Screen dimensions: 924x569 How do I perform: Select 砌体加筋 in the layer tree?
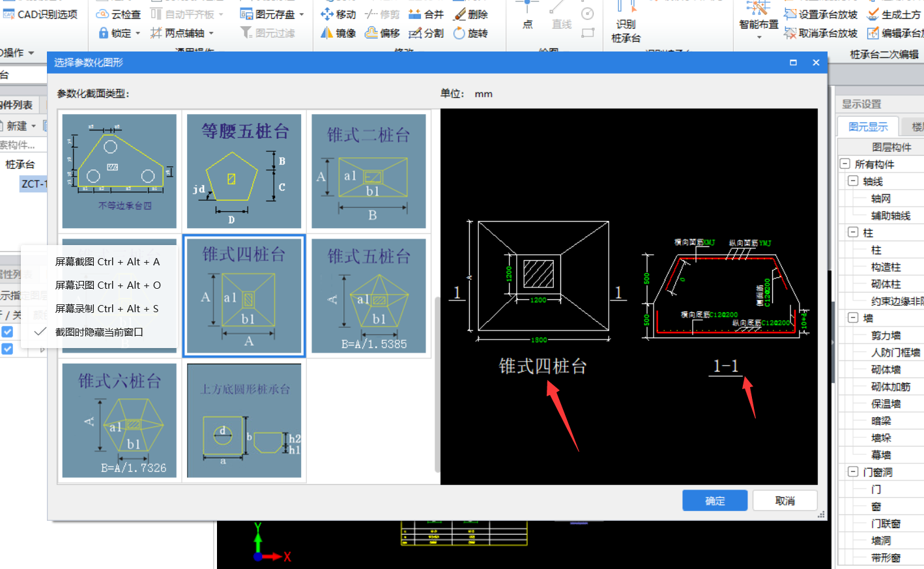tap(891, 387)
